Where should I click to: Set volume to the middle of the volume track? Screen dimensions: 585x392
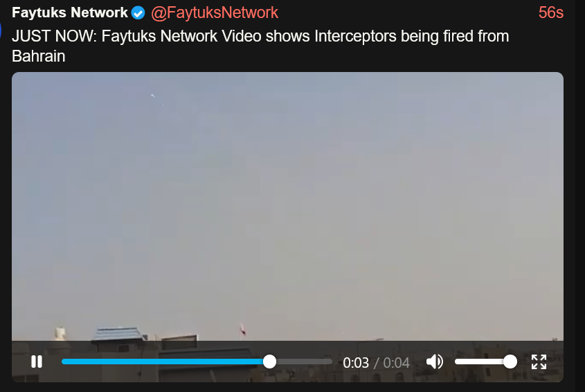483,362
